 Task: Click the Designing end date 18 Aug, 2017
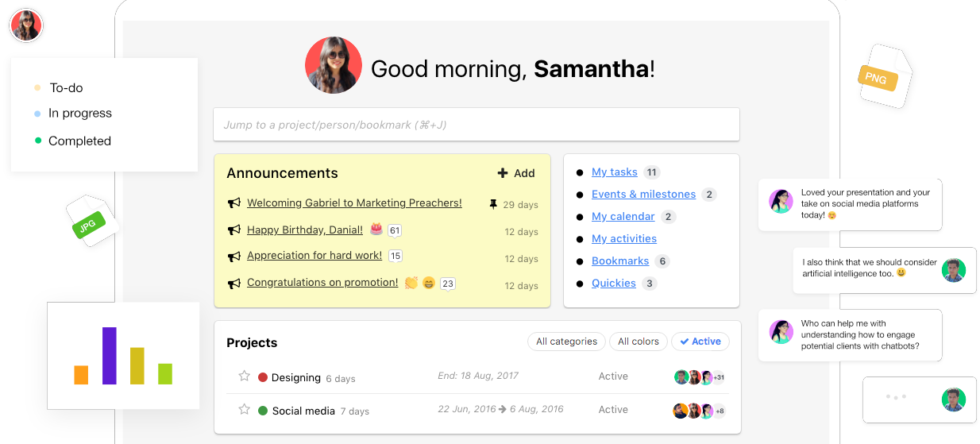click(478, 376)
